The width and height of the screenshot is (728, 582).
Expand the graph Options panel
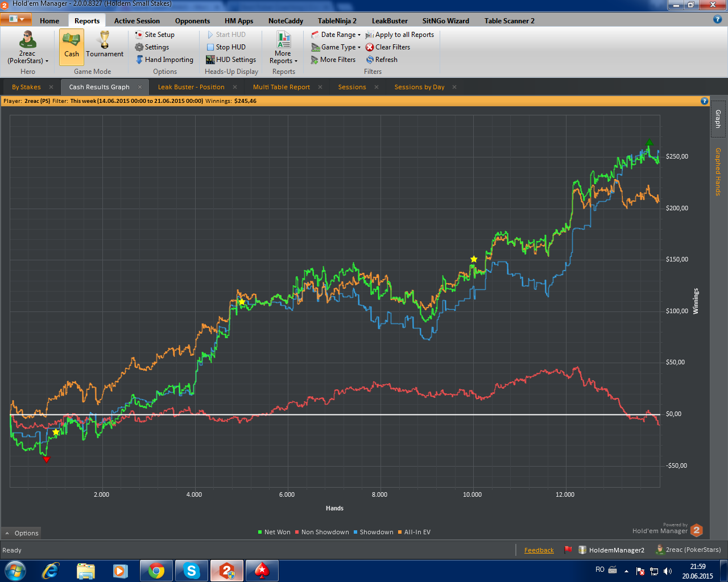(22, 533)
